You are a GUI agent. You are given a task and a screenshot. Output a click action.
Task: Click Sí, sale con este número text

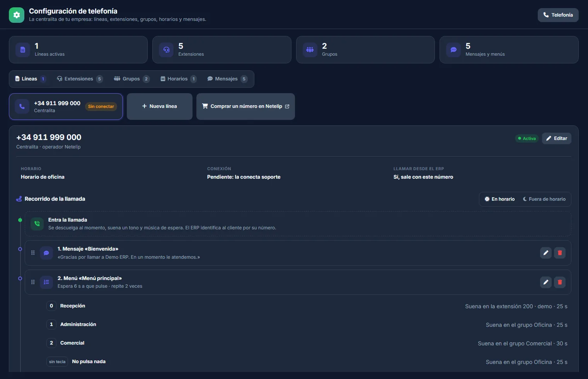pyautogui.click(x=423, y=177)
